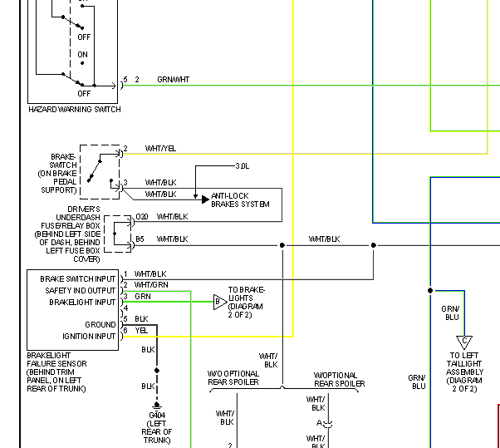Select the TO LEFT TAILLIGHT ASSEMBLY note
Image resolution: width=500 pixels, height=448 pixels.
[464, 372]
